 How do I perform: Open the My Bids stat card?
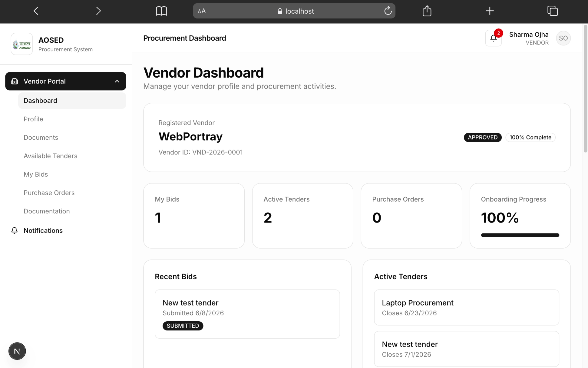tap(194, 216)
